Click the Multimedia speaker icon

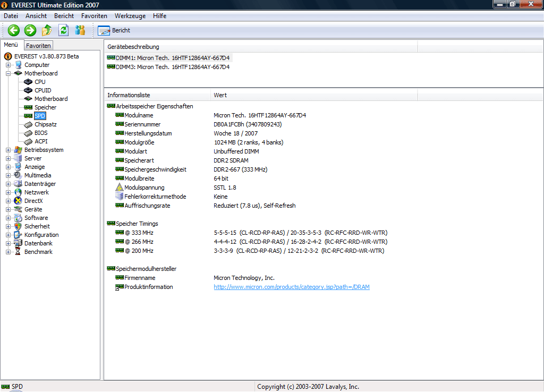[18, 175]
